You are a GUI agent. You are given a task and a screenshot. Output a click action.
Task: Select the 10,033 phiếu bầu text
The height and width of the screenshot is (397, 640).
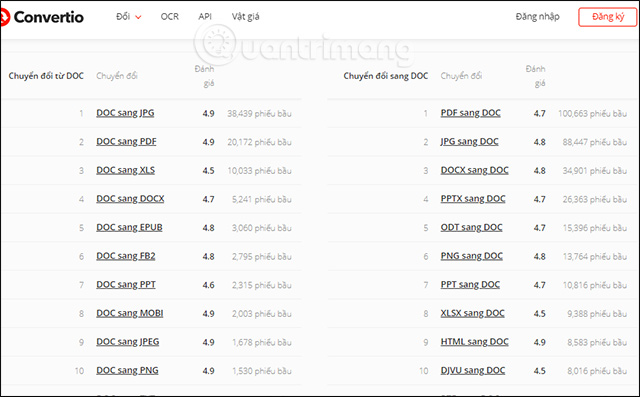coord(259,171)
